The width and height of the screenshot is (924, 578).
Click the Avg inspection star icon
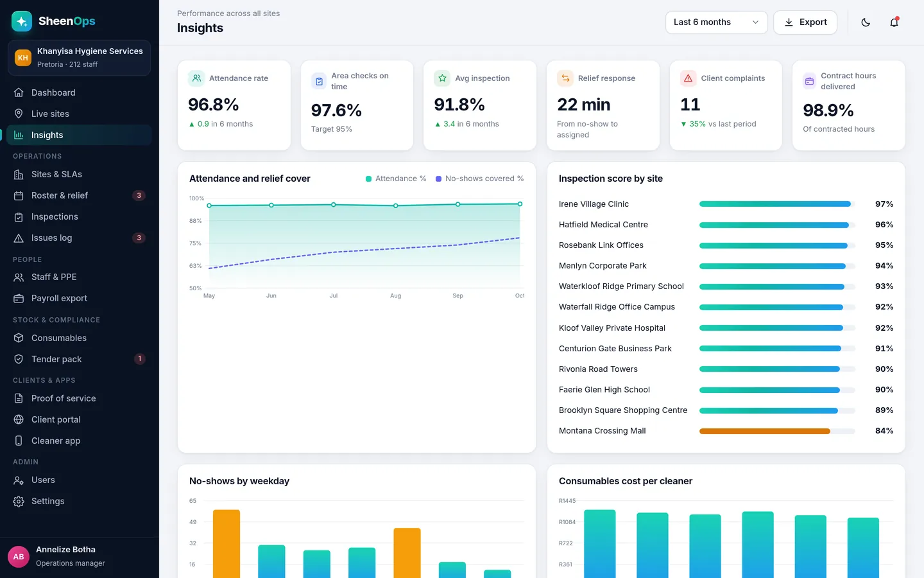(442, 78)
